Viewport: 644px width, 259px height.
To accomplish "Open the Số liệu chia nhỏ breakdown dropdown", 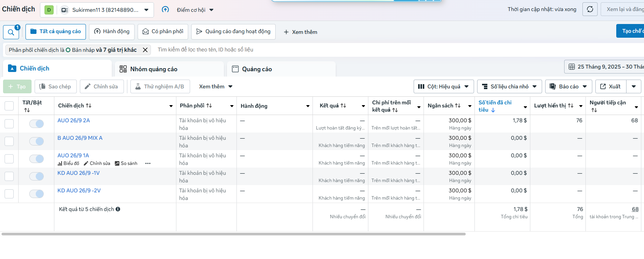I will click(x=509, y=86).
